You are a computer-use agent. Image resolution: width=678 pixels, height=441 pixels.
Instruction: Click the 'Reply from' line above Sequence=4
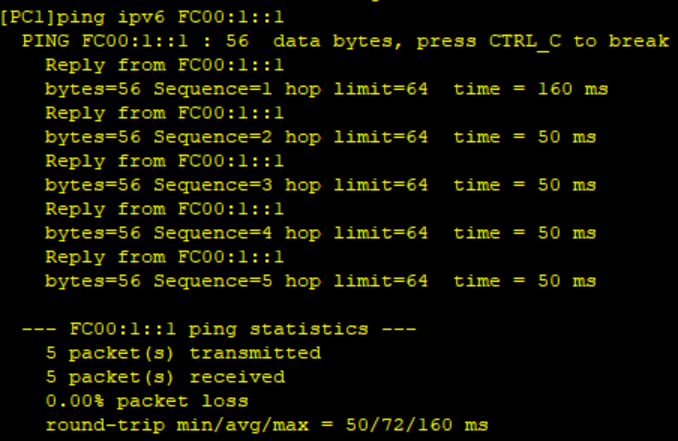164,209
